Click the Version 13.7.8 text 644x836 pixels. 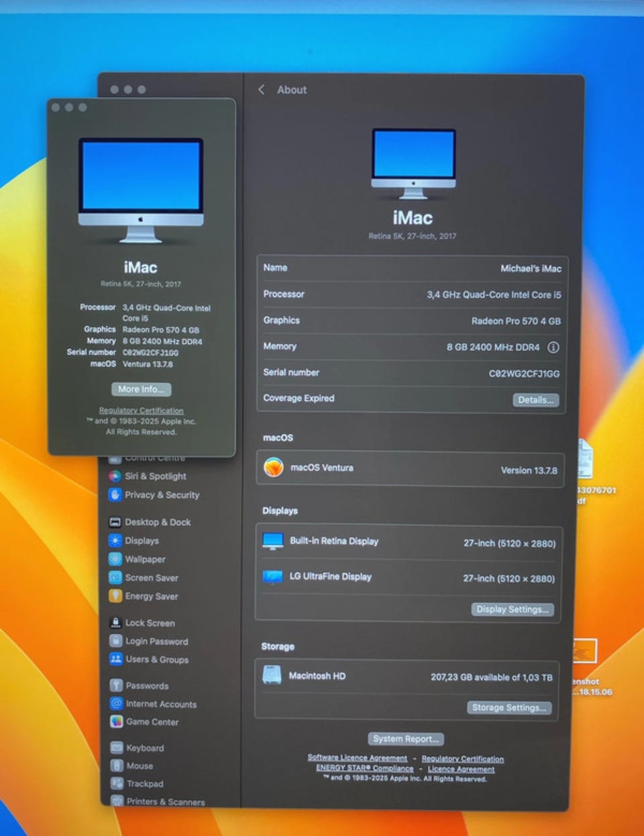(x=529, y=470)
